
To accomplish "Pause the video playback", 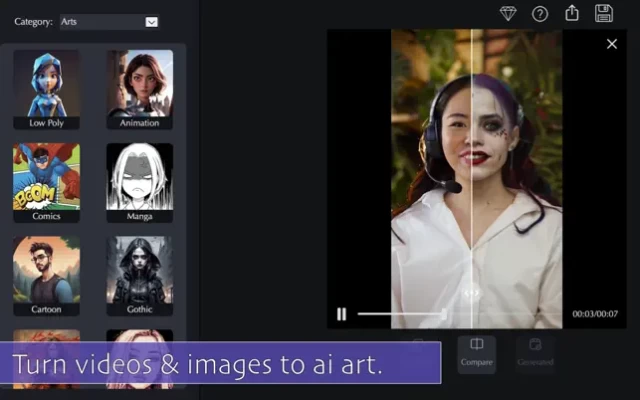I will [x=341, y=314].
